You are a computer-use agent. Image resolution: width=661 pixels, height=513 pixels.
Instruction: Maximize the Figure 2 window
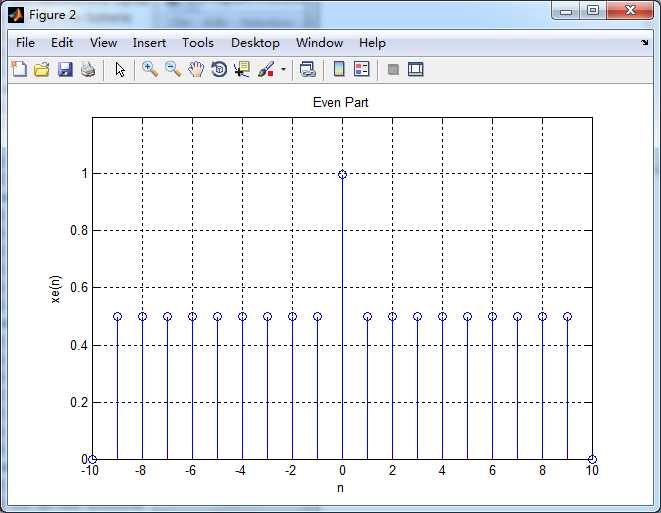pos(593,11)
